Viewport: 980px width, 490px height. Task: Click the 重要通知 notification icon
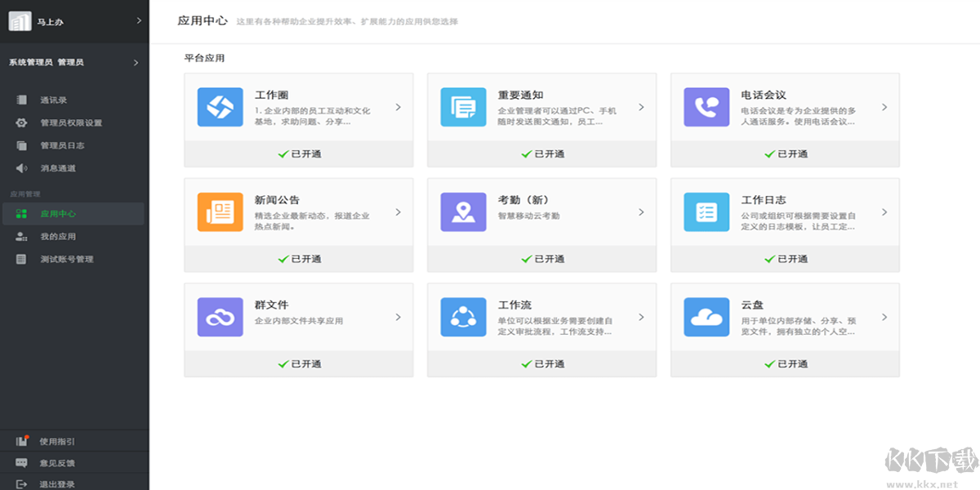pyautogui.click(x=462, y=107)
